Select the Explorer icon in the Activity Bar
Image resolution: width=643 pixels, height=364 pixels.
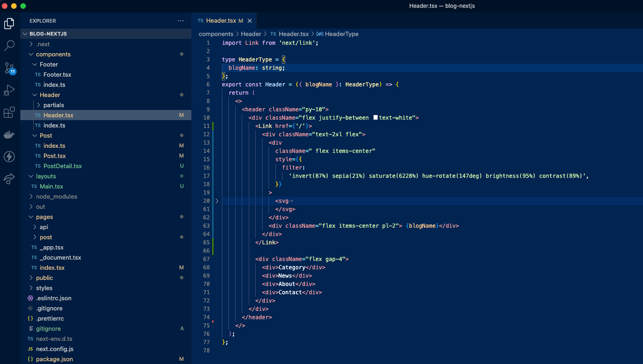[9, 23]
